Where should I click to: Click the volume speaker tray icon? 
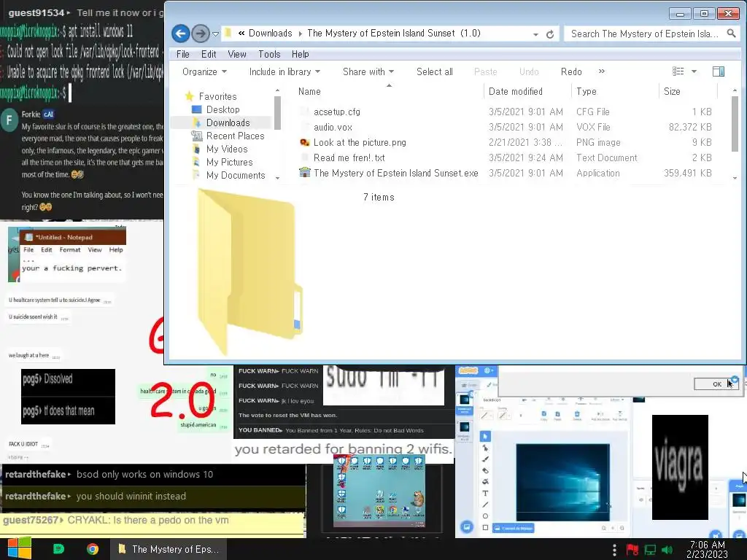click(667, 550)
